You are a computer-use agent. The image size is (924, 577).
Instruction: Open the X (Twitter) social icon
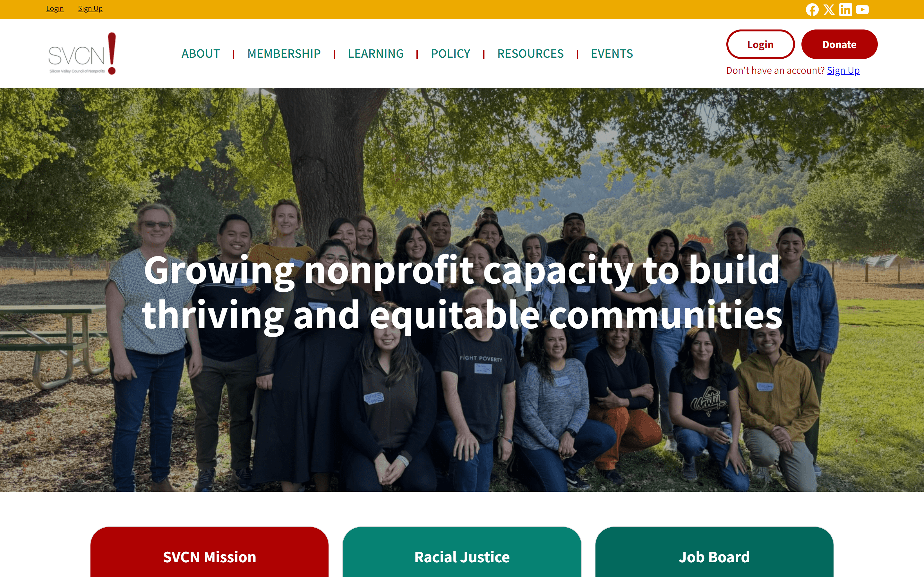[829, 10]
